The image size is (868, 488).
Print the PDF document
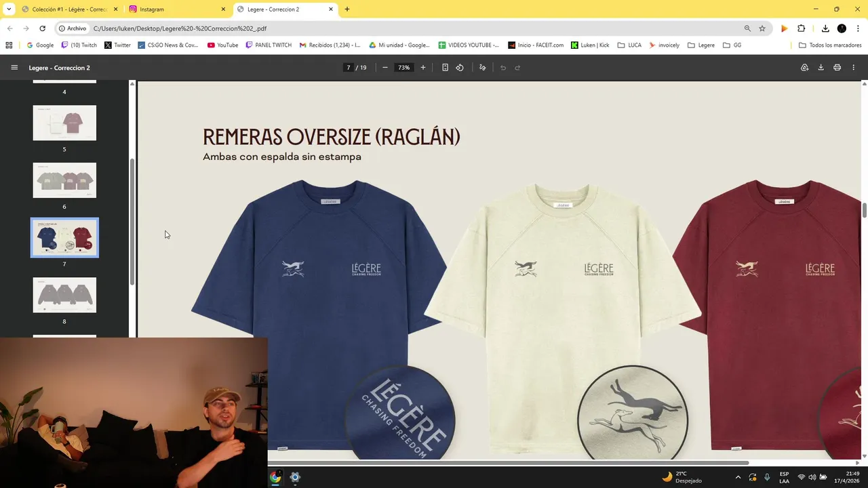(837, 68)
